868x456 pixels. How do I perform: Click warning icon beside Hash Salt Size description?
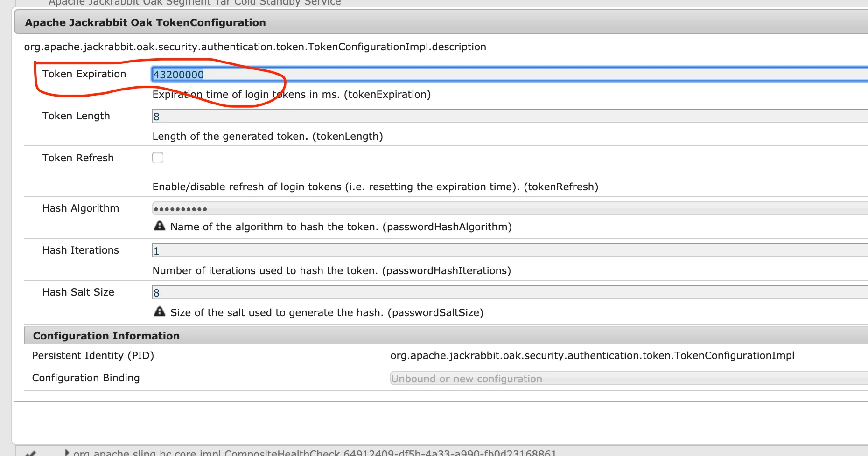click(160, 311)
